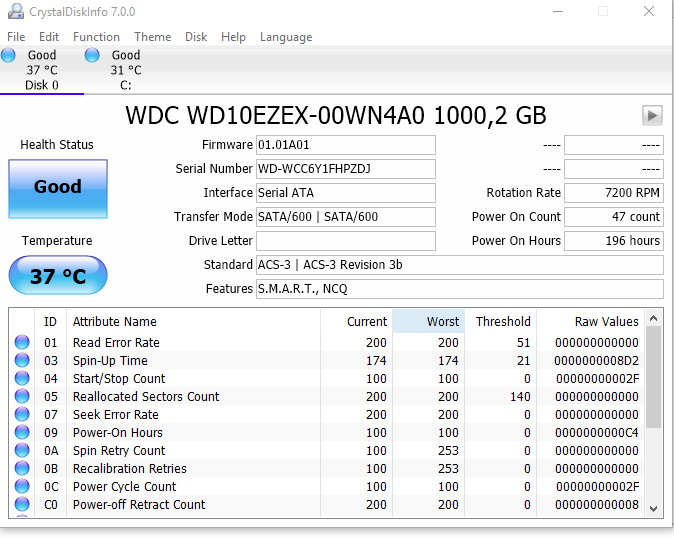This screenshot has height=538, width=674.
Task: Select the Power Cycle Count attribute name
Action: click(125, 487)
